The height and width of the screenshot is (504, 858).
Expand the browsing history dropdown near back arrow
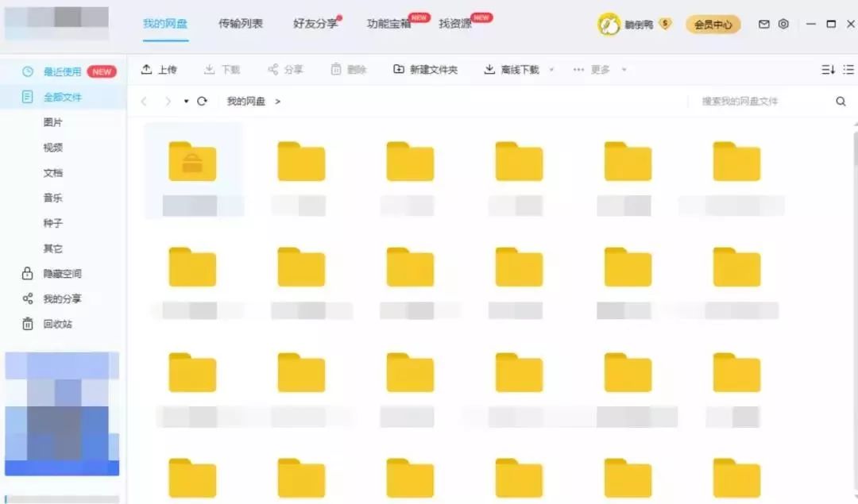(185, 102)
